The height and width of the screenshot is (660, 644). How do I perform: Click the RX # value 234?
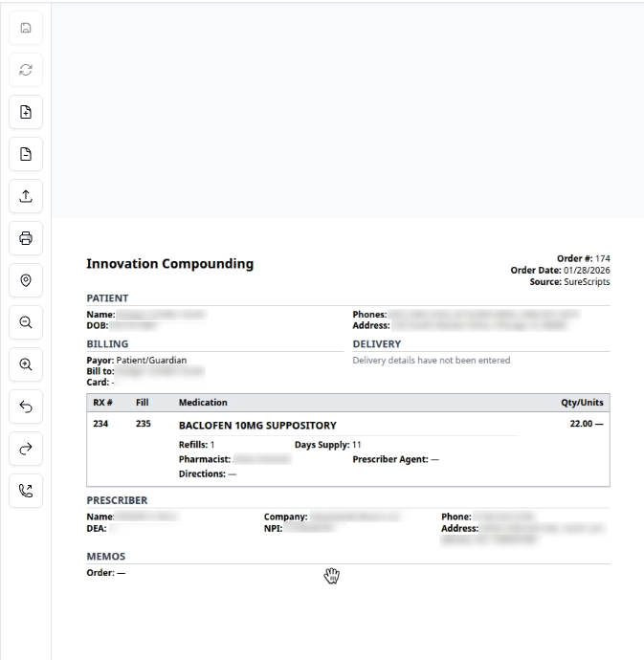tap(100, 424)
